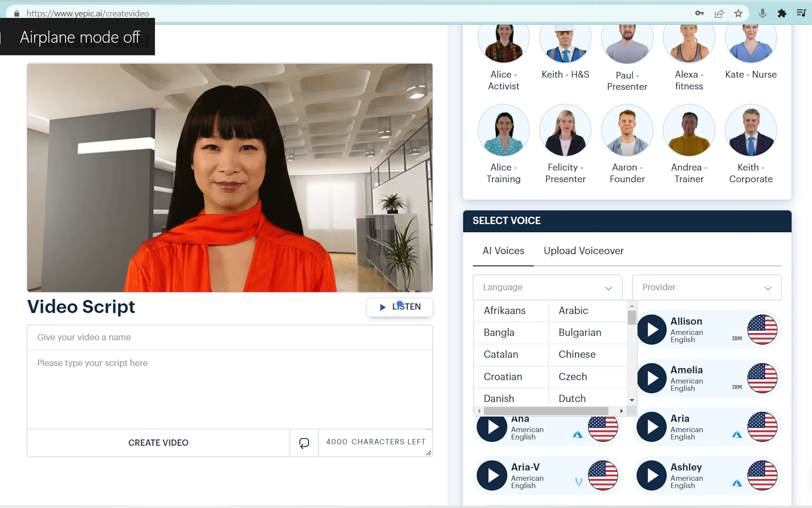Expand the Language dropdown
812x508 pixels.
point(547,287)
